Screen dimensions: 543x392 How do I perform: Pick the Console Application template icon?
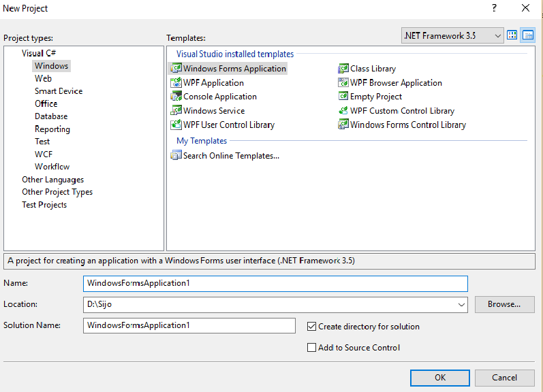(176, 97)
